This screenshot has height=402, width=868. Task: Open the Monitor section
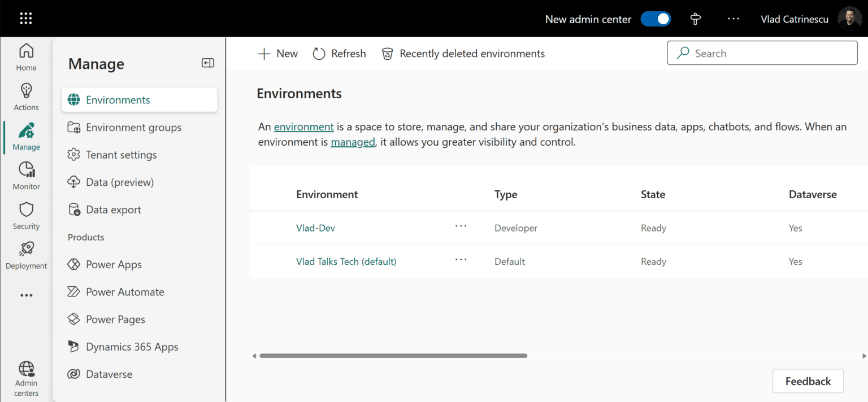coord(26,175)
